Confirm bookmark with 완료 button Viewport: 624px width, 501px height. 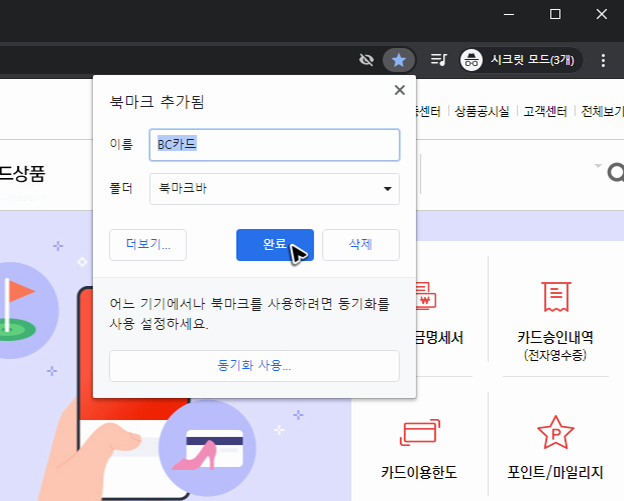[275, 245]
